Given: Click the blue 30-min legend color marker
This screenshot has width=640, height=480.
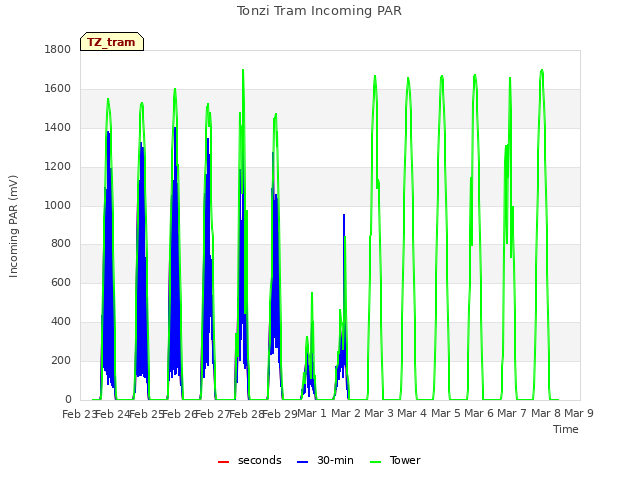Looking at the screenshot, I should 302,462.
